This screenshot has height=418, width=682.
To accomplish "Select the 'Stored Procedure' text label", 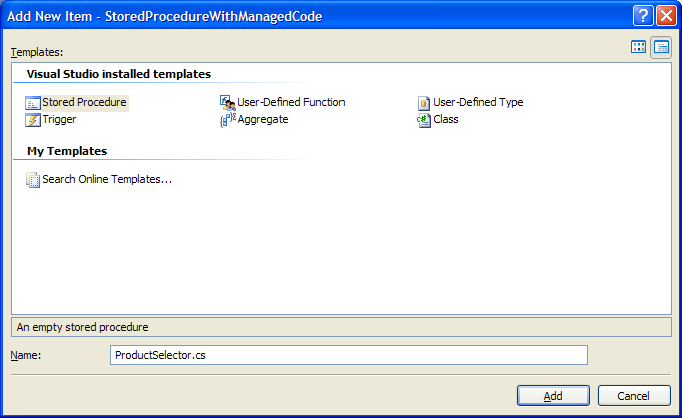I will pyautogui.click(x=85, y=102).
